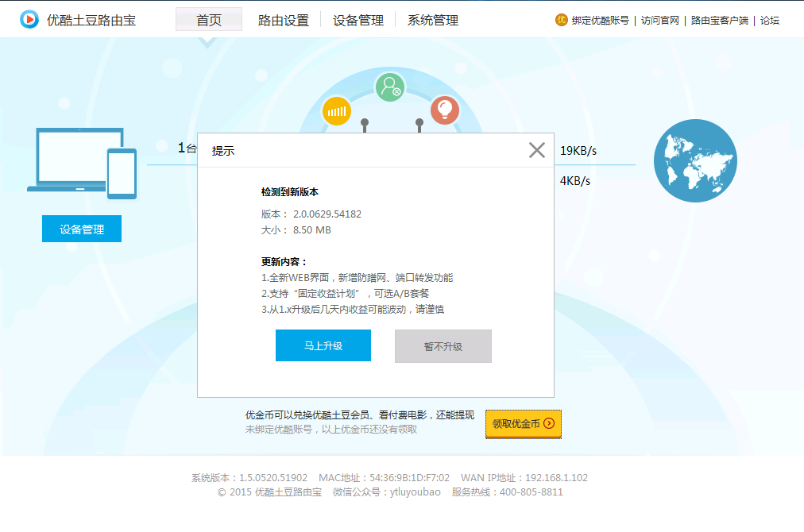
Task: Close the 提示 dialog with the X
Action: (x=537, y=150)
